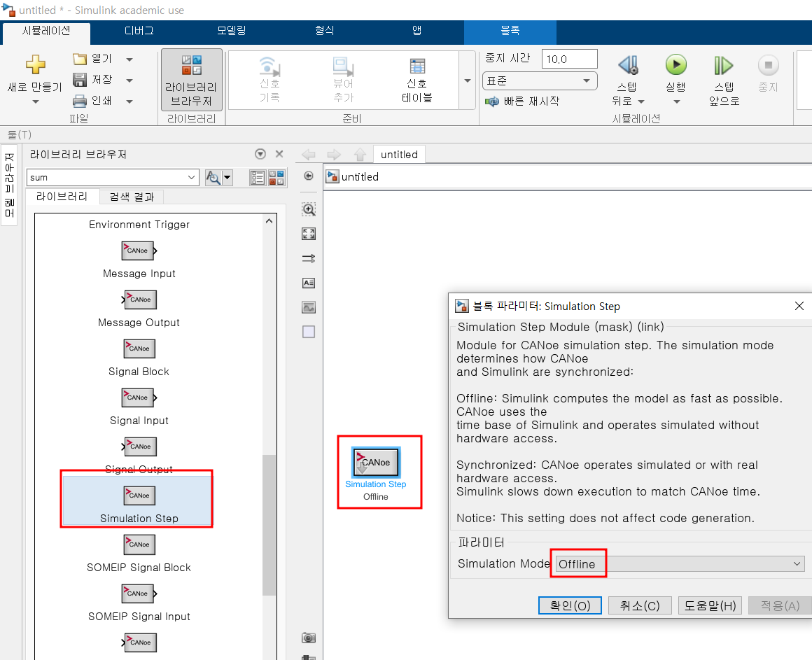The image size is (812, 660).
Task: Expand the 실행 dropdown arrow
Action: pos(676,102)
